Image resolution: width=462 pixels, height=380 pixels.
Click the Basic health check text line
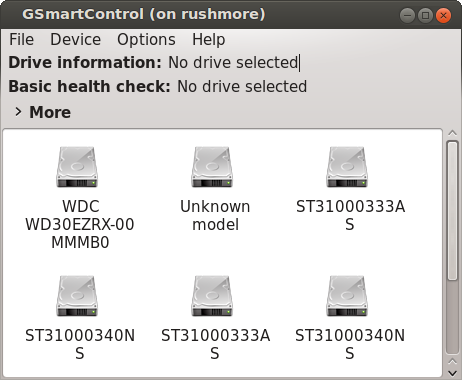[x=158, y=87]
